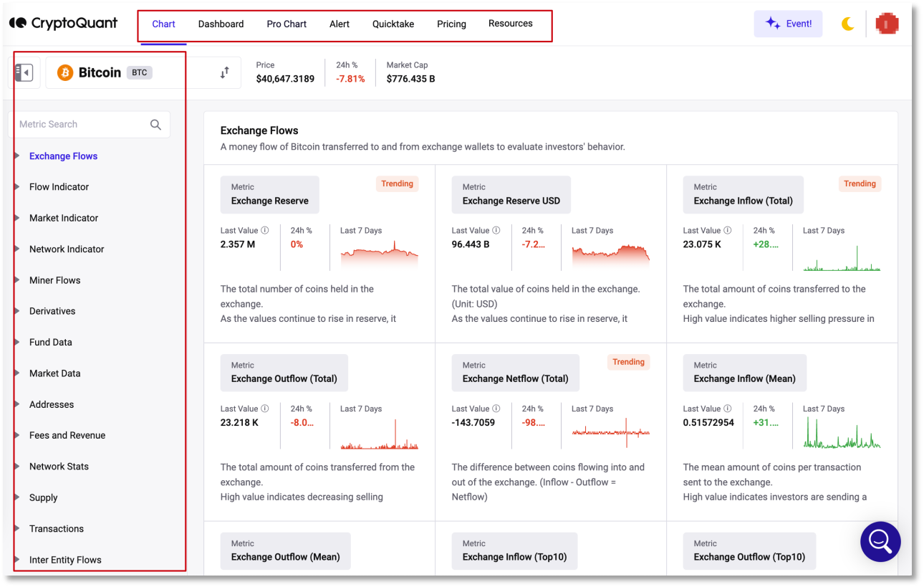
Task: Open the Exchange Outflow (Top10) metric
Action: click(x=749, y=551)
